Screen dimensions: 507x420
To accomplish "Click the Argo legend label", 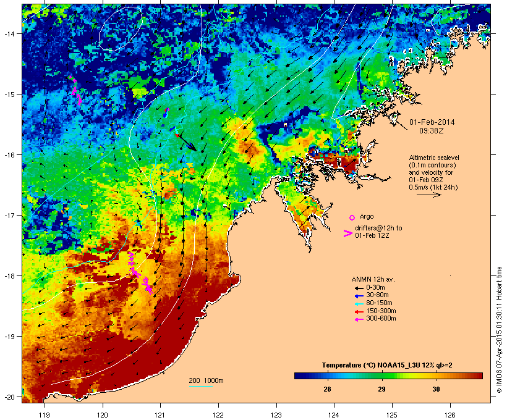I will pos(367,216).
